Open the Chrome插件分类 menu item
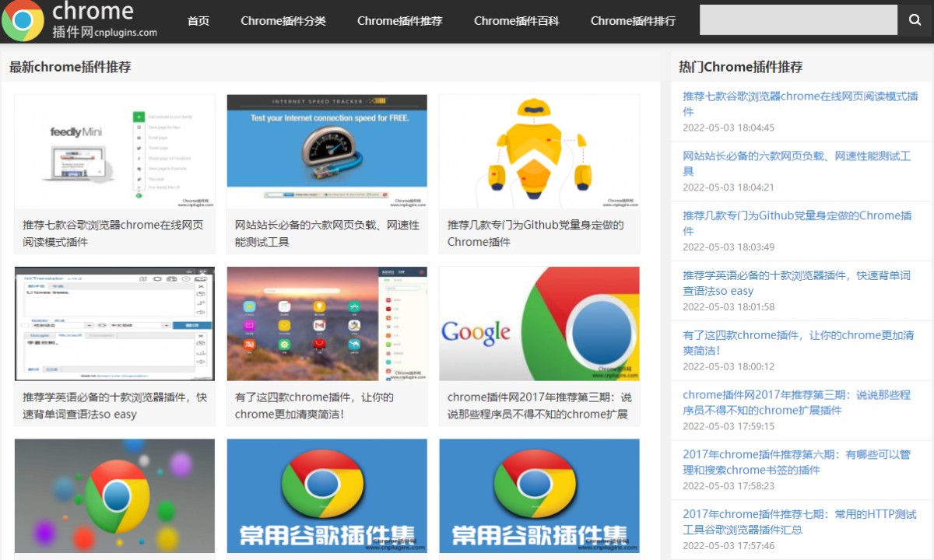Viewport: 934px width, 560px height. [x=283, y=21]
